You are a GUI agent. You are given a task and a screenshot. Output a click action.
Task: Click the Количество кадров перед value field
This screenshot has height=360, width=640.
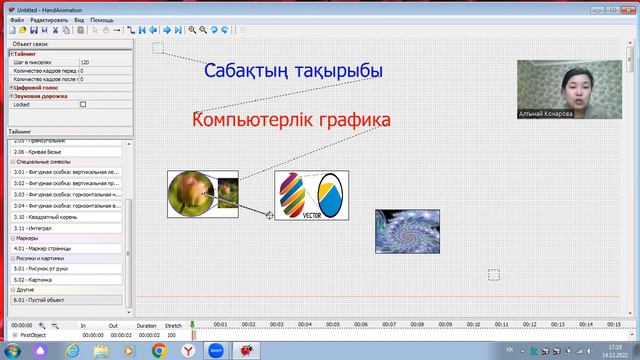[x=105, y=71]
